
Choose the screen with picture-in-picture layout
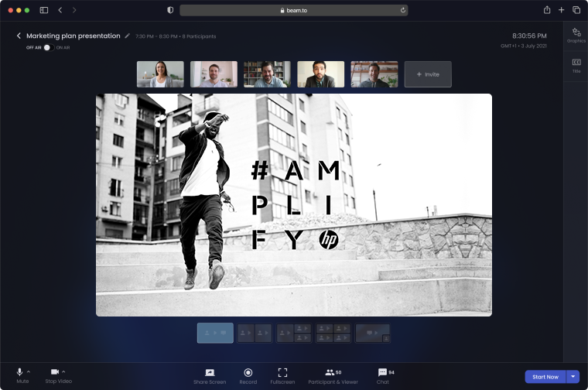click(x=373, y=333)
